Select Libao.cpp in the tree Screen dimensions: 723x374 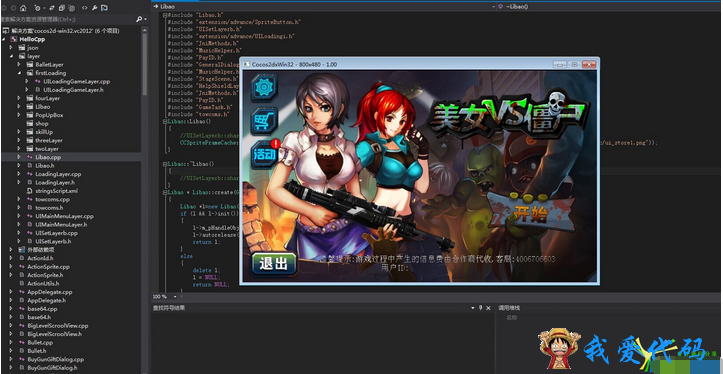pyautogui.click(x=48, y=157)
